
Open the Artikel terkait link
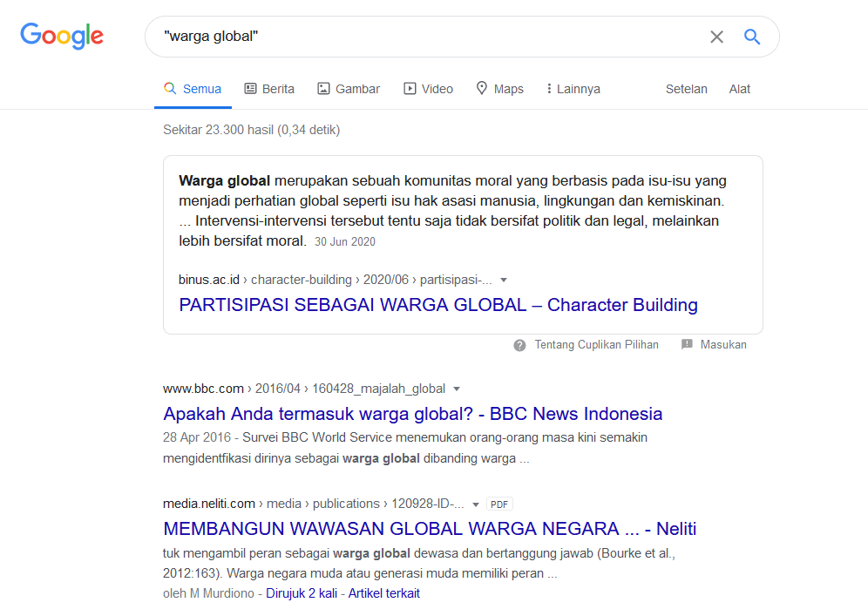point(384,593)
